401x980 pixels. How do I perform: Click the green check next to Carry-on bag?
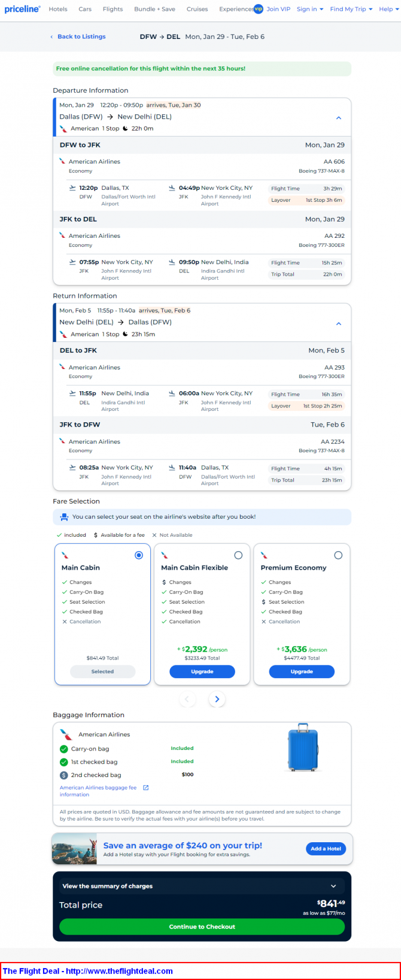click(x=63, y=749)
